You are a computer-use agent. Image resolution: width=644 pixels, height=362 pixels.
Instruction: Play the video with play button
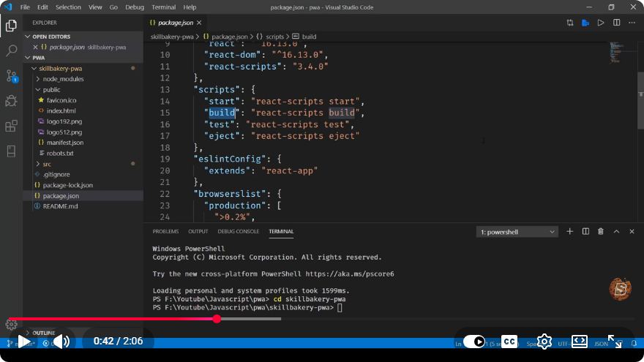click(x=24, y=342)
